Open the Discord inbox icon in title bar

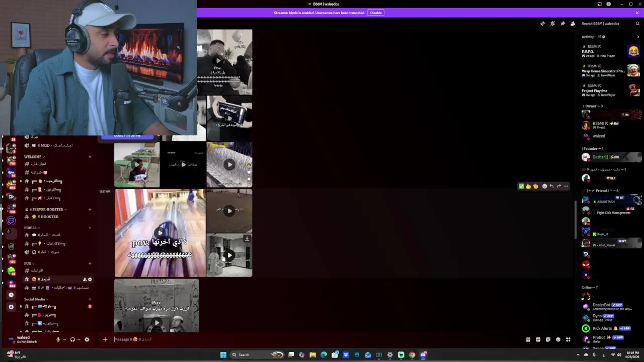point(599,4)
